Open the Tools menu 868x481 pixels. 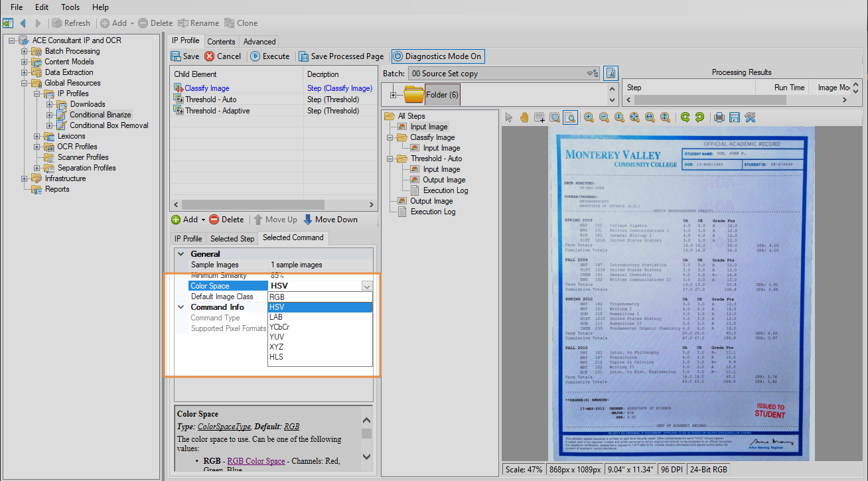click(70, 7)
